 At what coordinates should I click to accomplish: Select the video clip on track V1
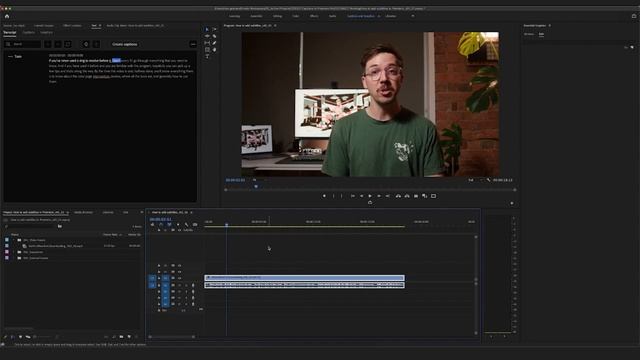coord(304,278)
